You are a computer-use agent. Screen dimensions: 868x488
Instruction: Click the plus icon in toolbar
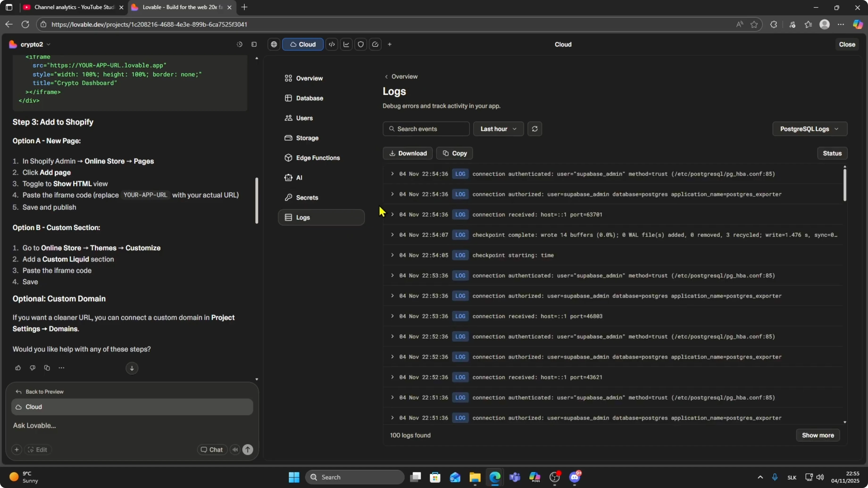point(390,44)
